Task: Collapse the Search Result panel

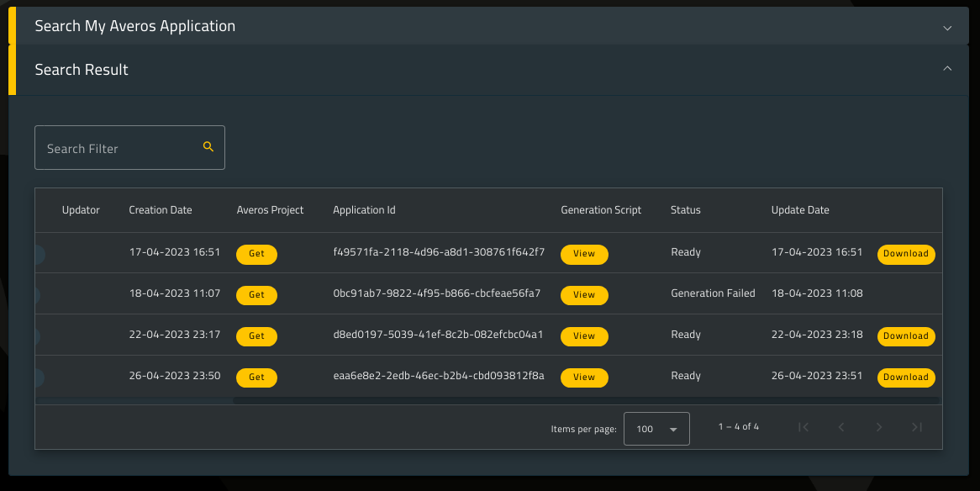Action: (947, 69)
